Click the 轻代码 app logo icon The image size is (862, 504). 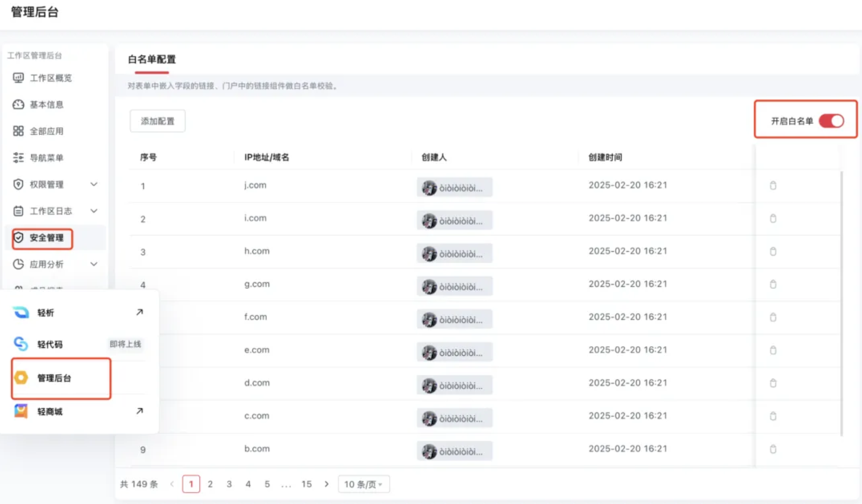(20, 344)
